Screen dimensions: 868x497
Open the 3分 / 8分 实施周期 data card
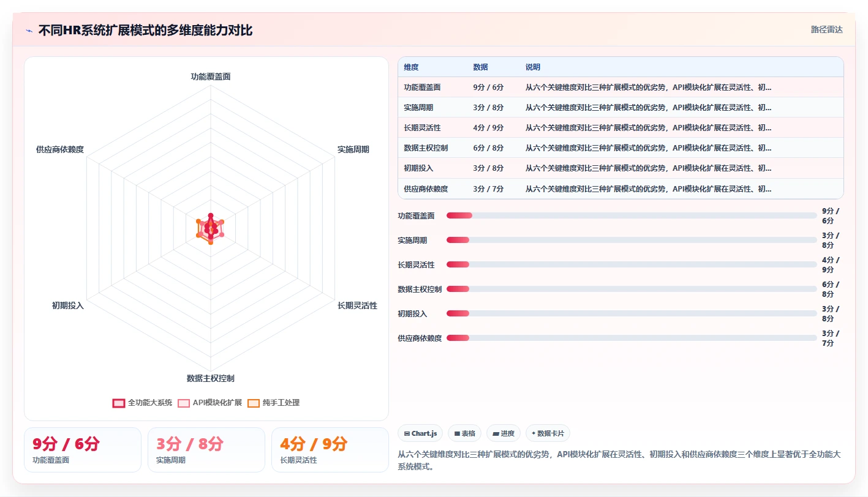(x=206, y=450)
